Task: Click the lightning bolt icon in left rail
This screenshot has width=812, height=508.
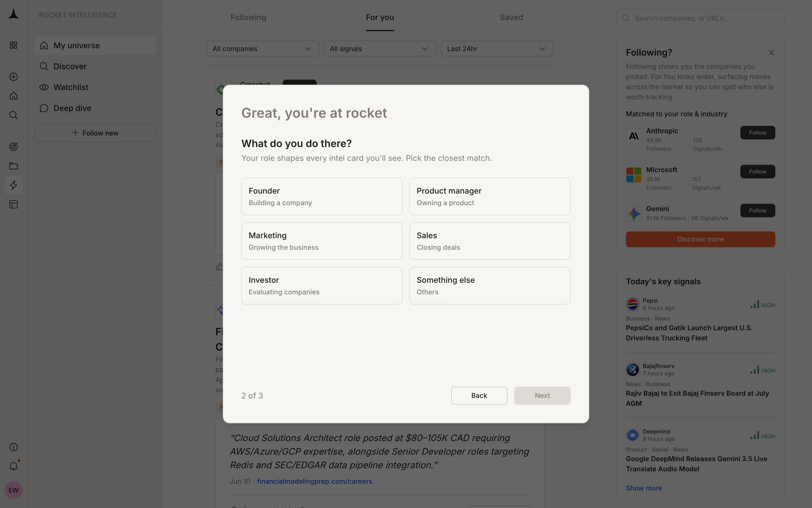Action: click(x=14, y=185)
